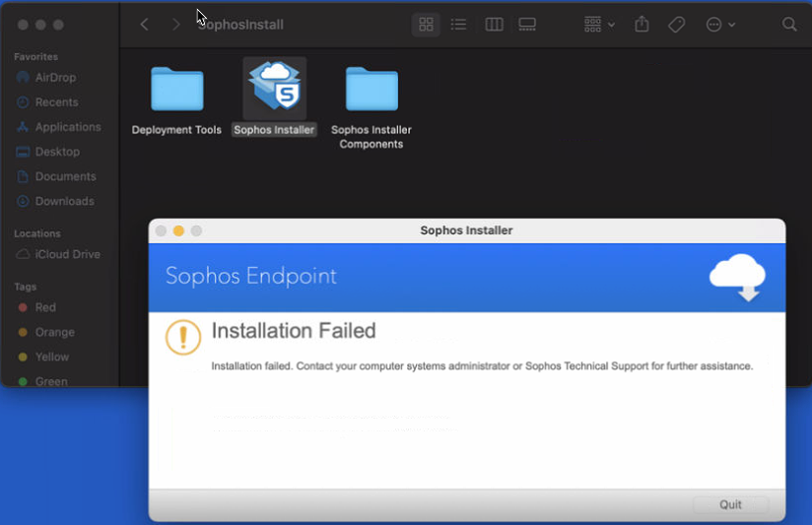Minimize the Sophos Installer window
This screenshot has height=525, width=812.
178,230
